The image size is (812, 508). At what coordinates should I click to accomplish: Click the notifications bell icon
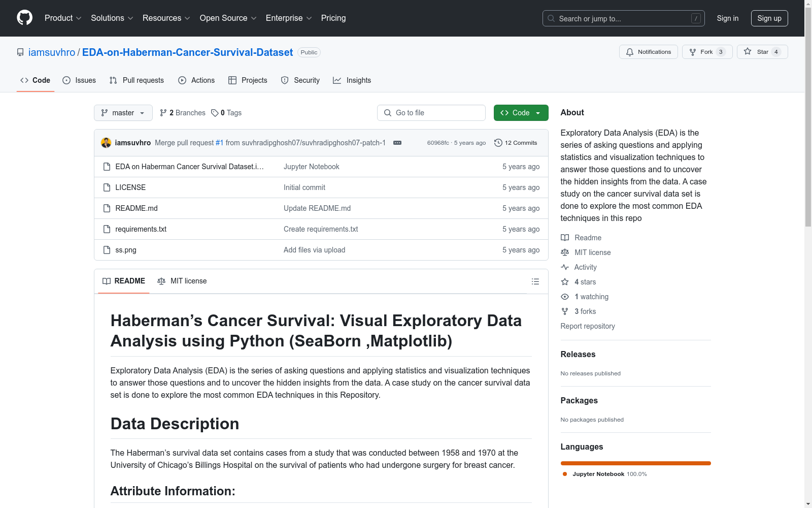click(630, 52)
